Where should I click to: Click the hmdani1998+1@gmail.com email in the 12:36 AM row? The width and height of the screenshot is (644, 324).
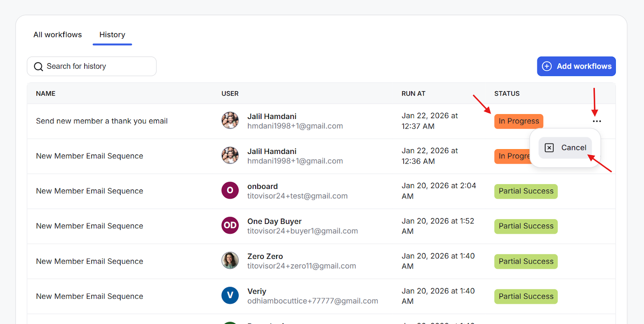295,161
